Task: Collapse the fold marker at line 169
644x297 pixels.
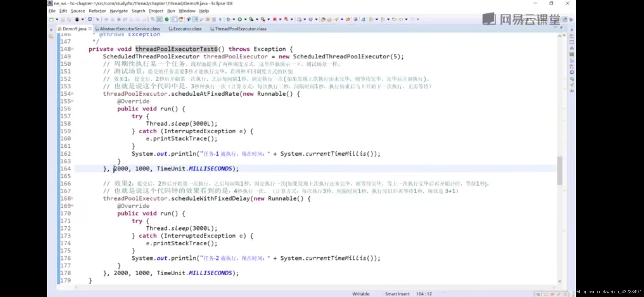Action: point(73,206)
